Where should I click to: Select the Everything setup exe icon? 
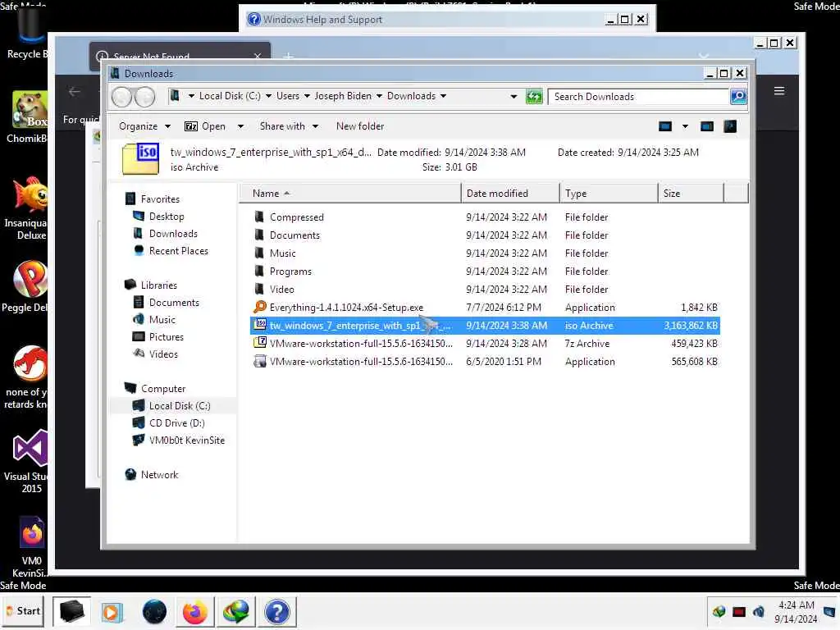coord(260,307)
